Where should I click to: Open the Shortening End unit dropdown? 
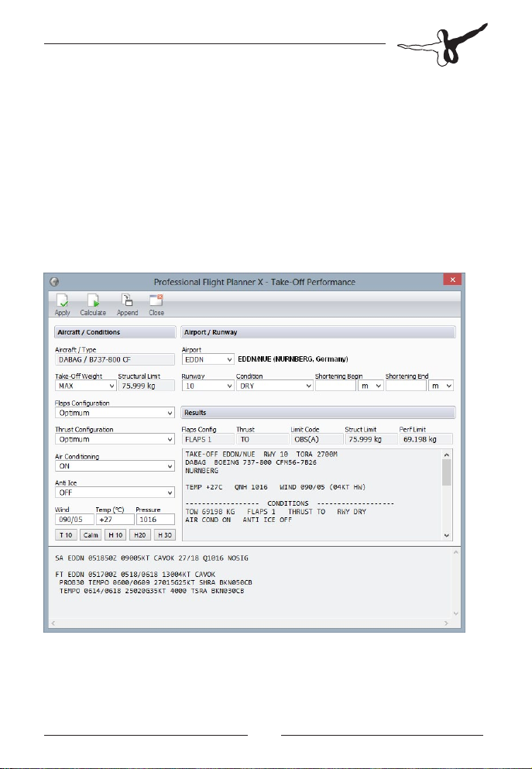click(441, 386)
